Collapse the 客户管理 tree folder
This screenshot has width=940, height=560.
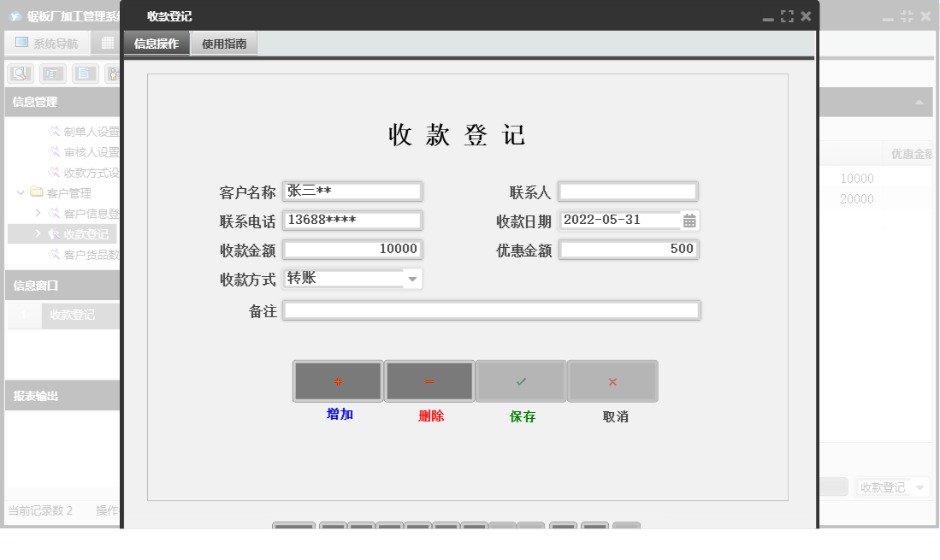tap(21, 192)
